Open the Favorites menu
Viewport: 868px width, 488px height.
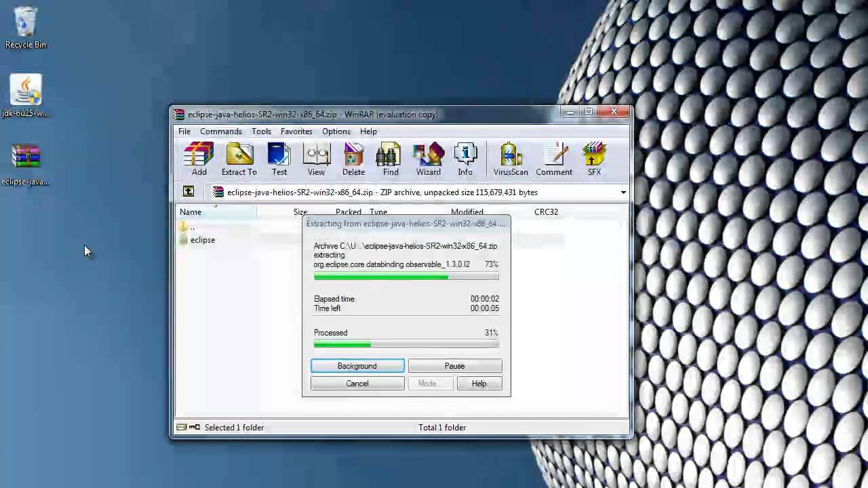click(x=296, y=131)
